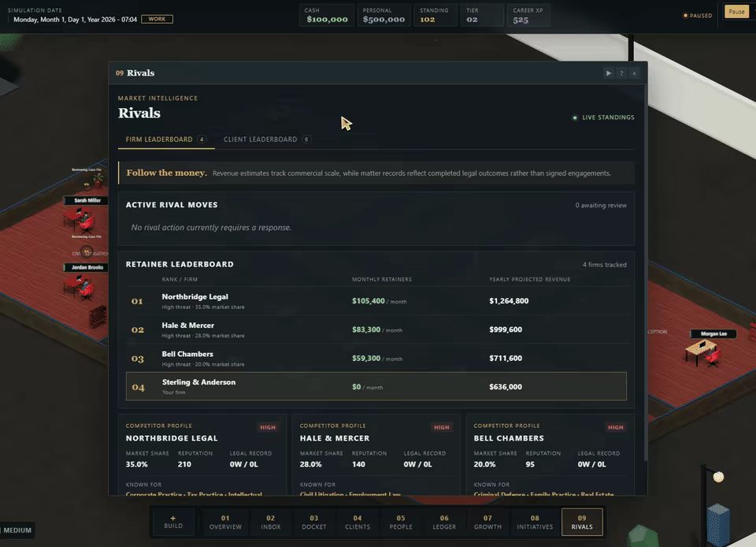The width and height of the screenshot is (756, 547).
Task: Open the HALE & MERCER competitor profile card
Action: 376,455
